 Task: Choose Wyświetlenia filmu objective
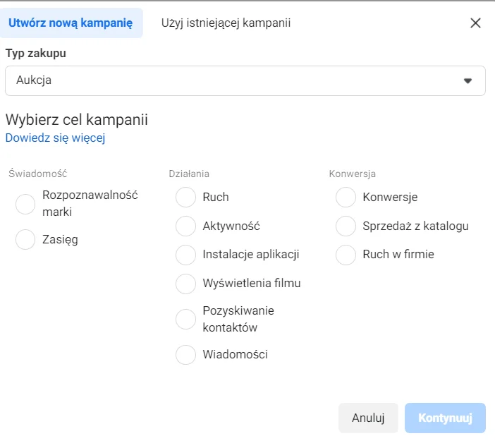tap(185, 283)
